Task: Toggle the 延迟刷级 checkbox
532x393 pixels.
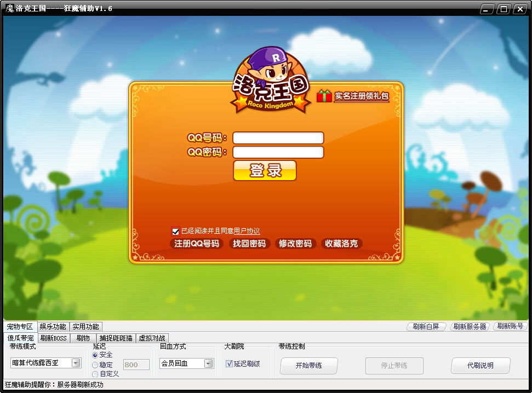Action: [x=229, y=363]
